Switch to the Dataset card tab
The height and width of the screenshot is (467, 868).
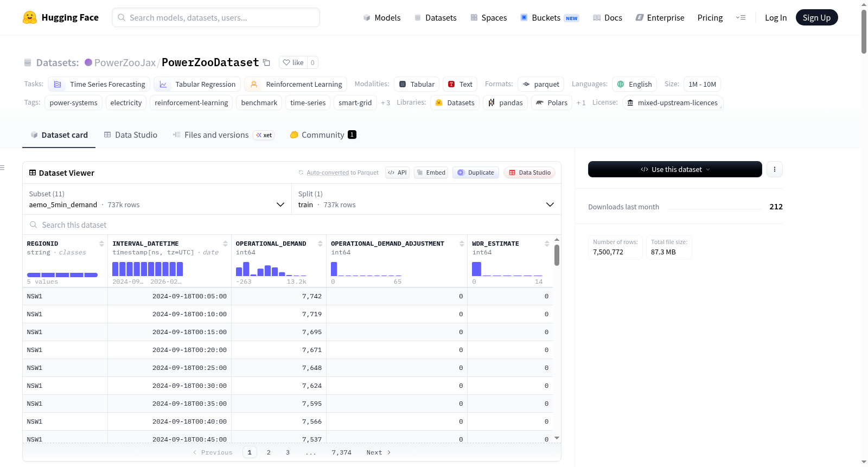[59, 135]
